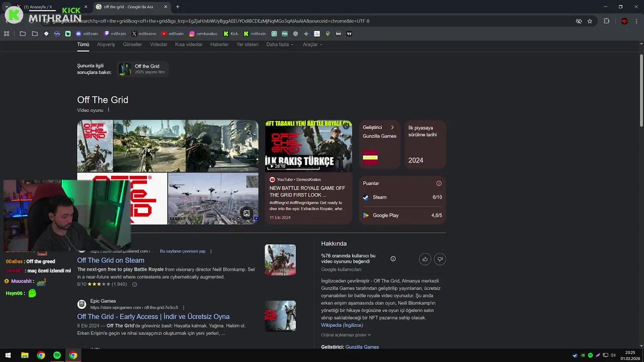Expand Orijinal açıklamayı göster

coord(346,335)
